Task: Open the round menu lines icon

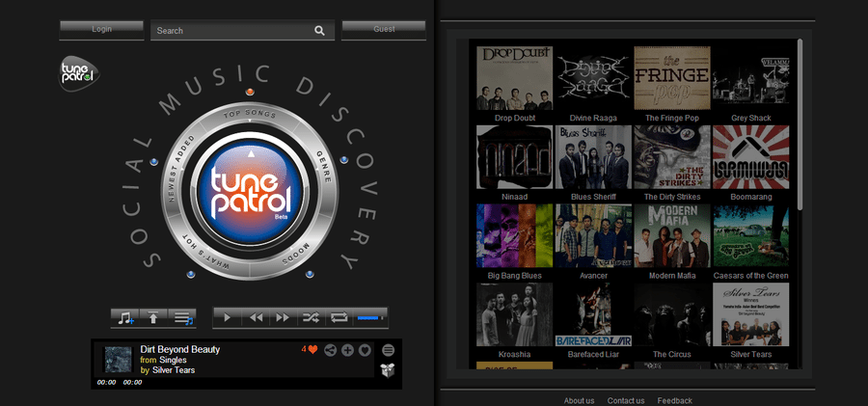Action: tap(389, 350)
